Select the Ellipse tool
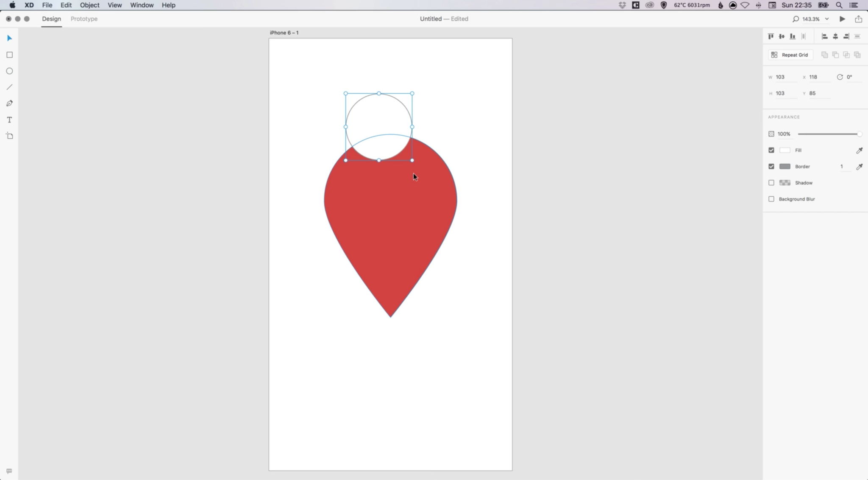This screenshot has width=868, height=480. (9, 71)
